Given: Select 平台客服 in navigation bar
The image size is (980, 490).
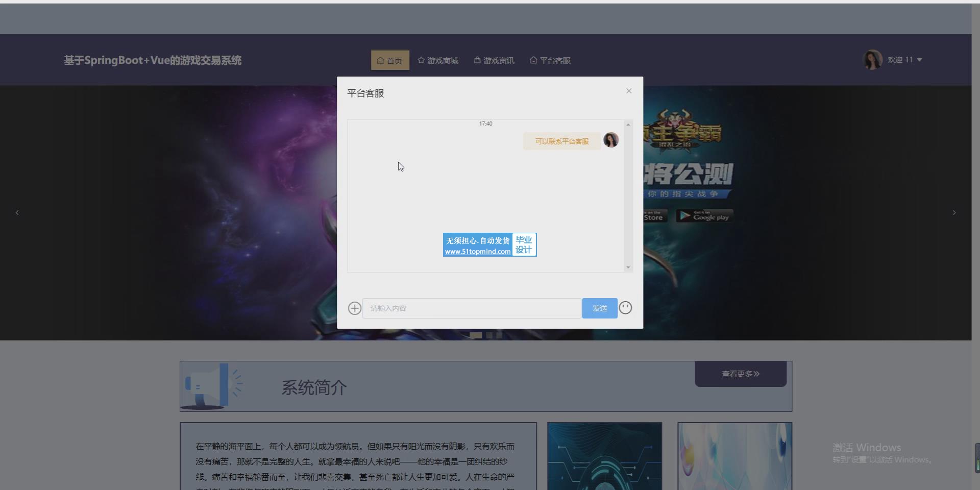Looking at the screenshot, I should 550,60.
